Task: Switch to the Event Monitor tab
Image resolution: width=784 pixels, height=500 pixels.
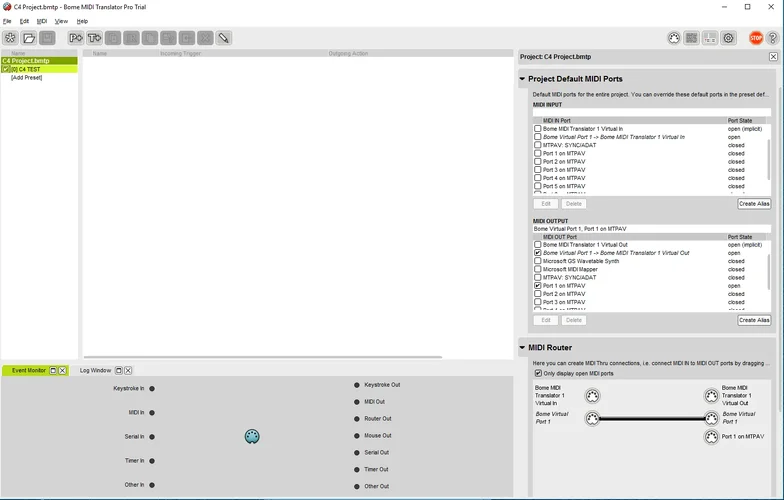Action: 28,370
